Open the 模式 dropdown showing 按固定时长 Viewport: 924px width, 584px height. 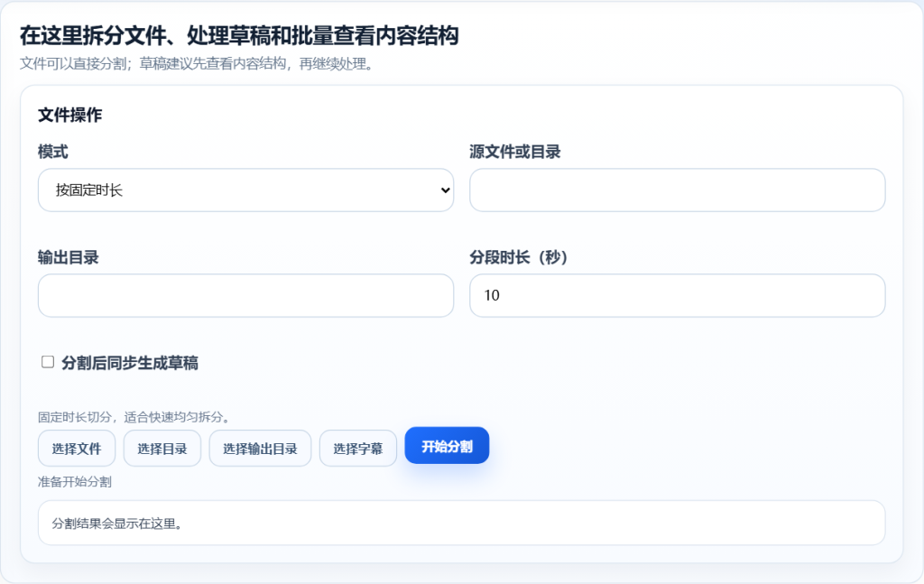tap(244, 190)
